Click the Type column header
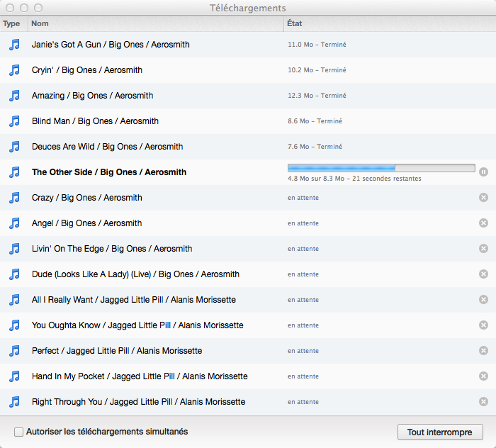This screenshot has width=496, height=448. tap(14, 23)
